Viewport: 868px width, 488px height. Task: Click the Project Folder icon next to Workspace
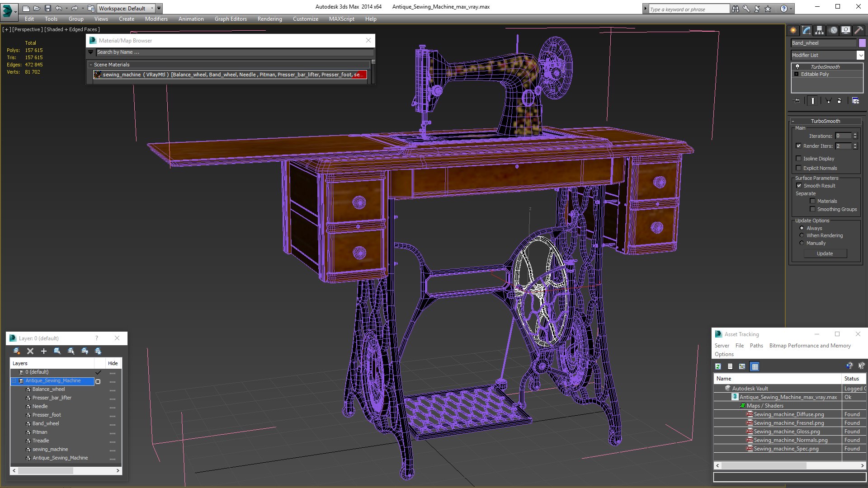point(91,8)
